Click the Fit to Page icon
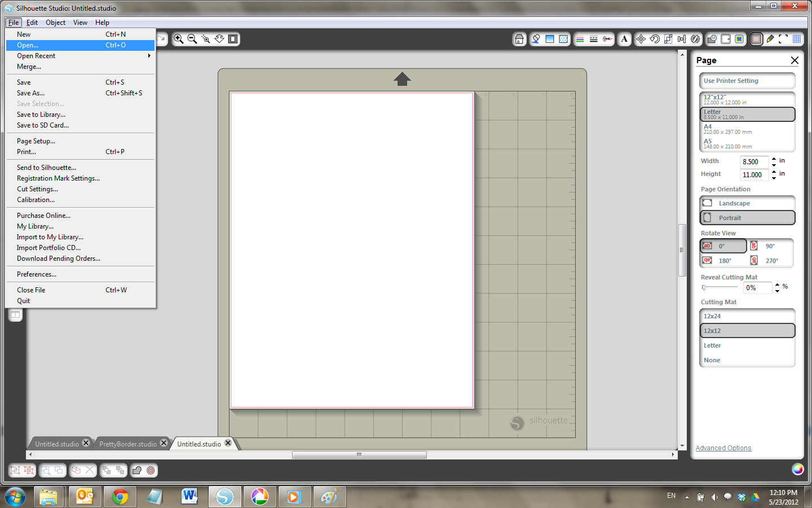This screenshot has height=508, width=812. [x=233, y=39]
